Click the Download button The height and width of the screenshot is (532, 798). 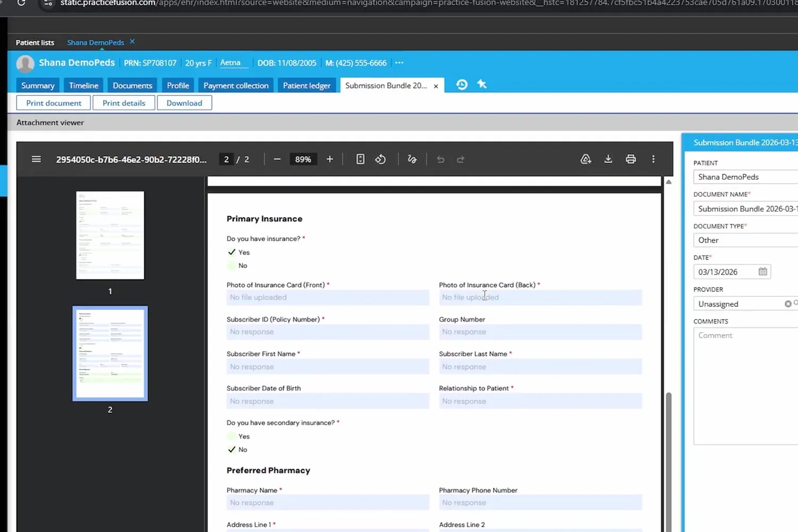tap(184, 103)
